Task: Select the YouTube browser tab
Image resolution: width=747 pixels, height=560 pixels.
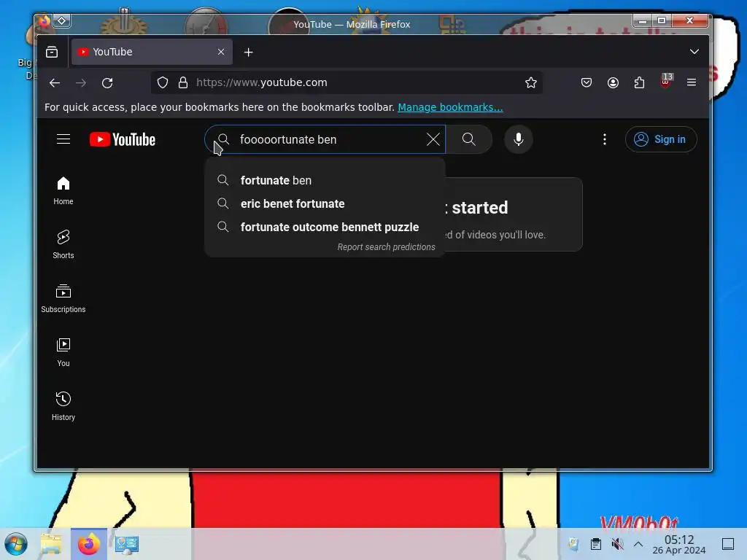Action: coord(152,52)
